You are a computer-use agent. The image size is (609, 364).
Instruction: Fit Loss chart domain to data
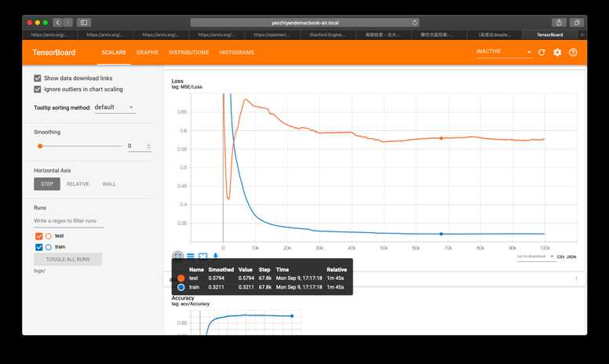pos(202,256)
